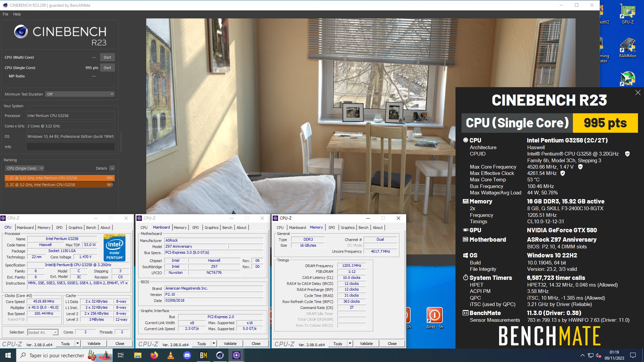Image resolution: width=644 pixels, height=362 pixels.
Task: Close the BenchMate result overlay
Action: (638, 93)
